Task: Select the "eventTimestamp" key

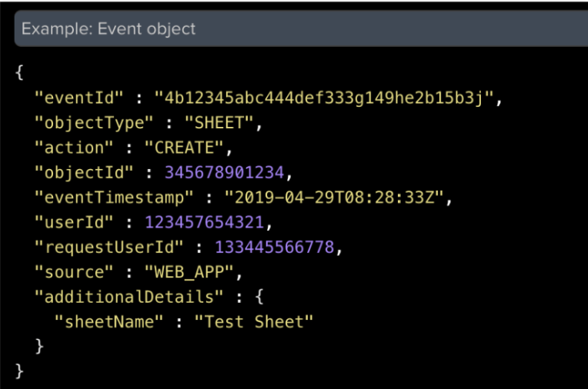Action: click(114, 198)
